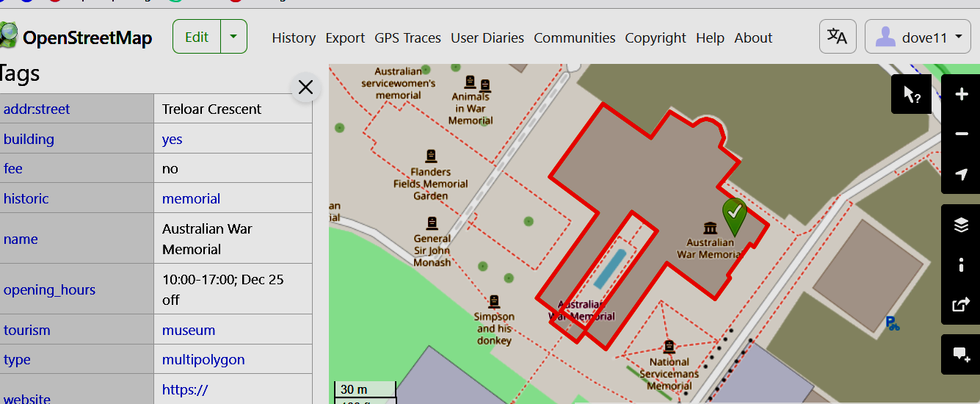Click the Simpson and his donkey memorial icon
980x404 pixels.
[x=494, y=301]
